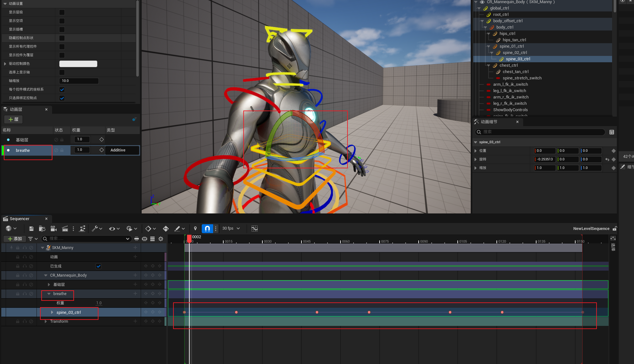634x364 pixels.
Task: Select chest_ctrl in the control rig hierarchy
Action: click(509, 65)
